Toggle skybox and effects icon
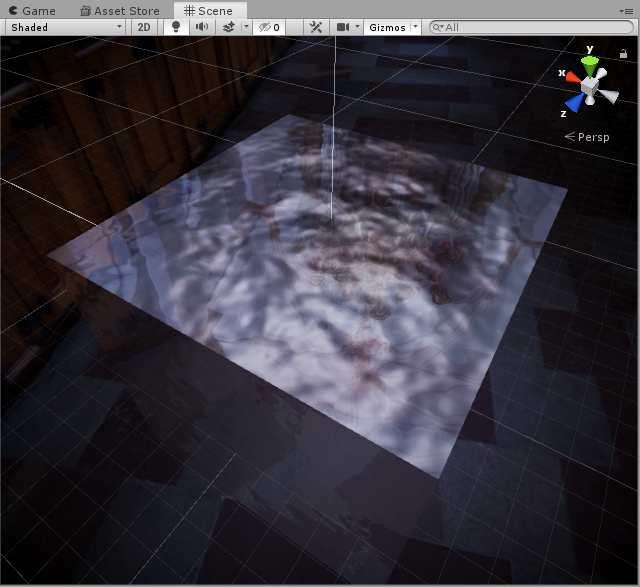Image resolution: width=640 pixels, height=587 pixels. [229, 27]
